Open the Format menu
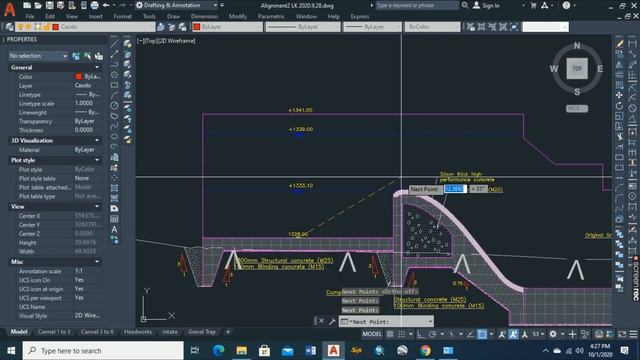Screen dimensions: 640x360 click(x=122, y=17)
